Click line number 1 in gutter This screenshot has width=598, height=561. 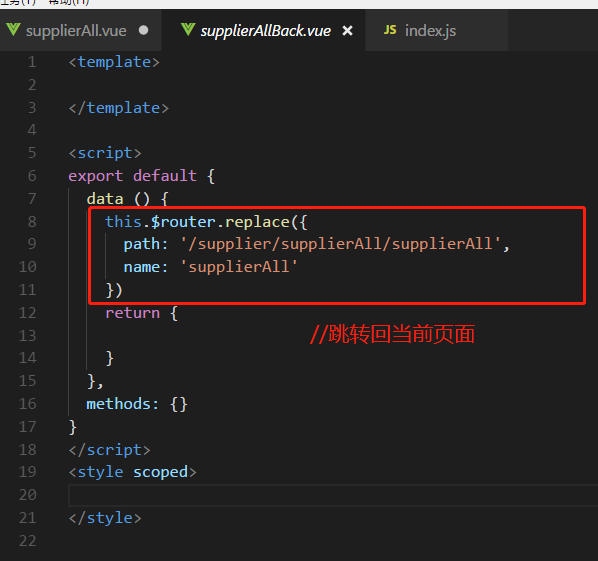coord(32,62)
